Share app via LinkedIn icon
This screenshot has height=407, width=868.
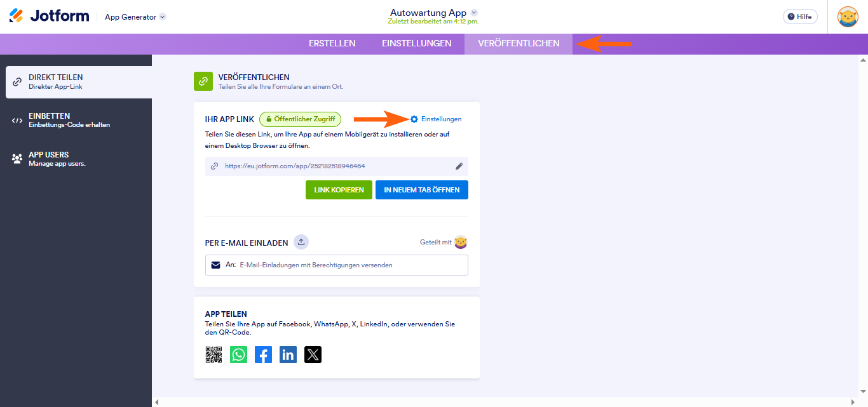[288, 354]
